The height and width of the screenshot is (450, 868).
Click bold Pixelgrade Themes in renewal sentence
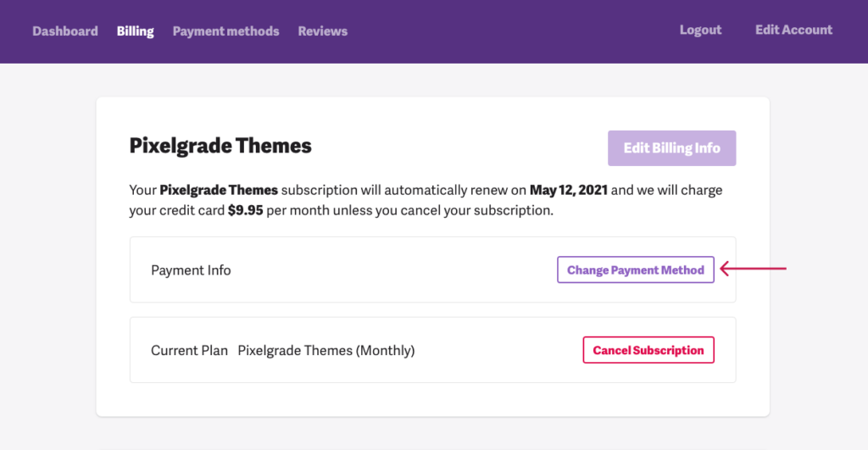pyautogui.click(x=219, y=190)
